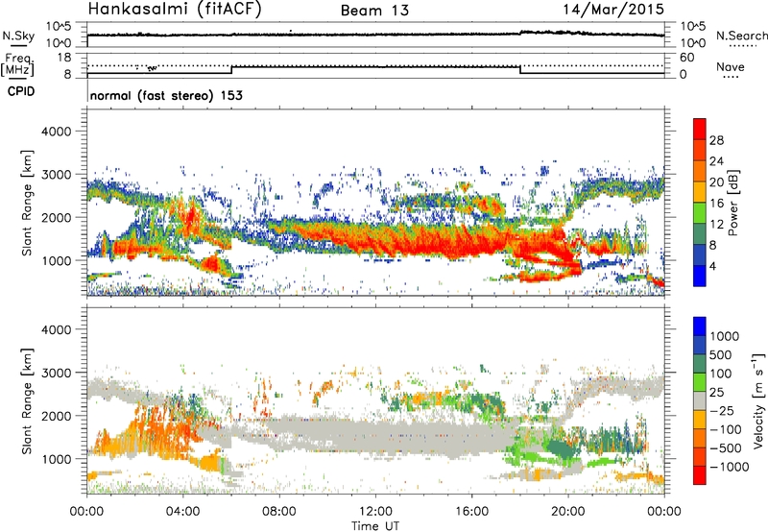The height and width of the screenshot is (532, 768).
Task: Click the '04:00' time tick label
Action: 182,512
